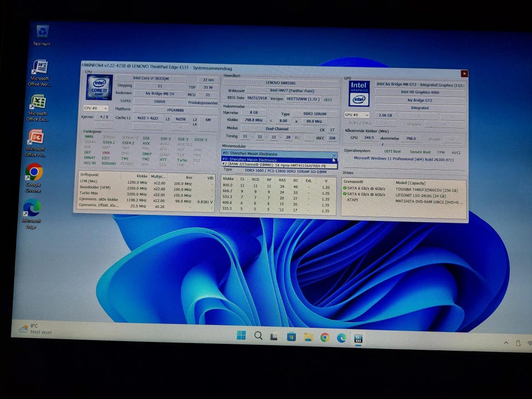Safely remove hardware USB tray icon
Screen dimensions: 532x399
tap(518, 343)
